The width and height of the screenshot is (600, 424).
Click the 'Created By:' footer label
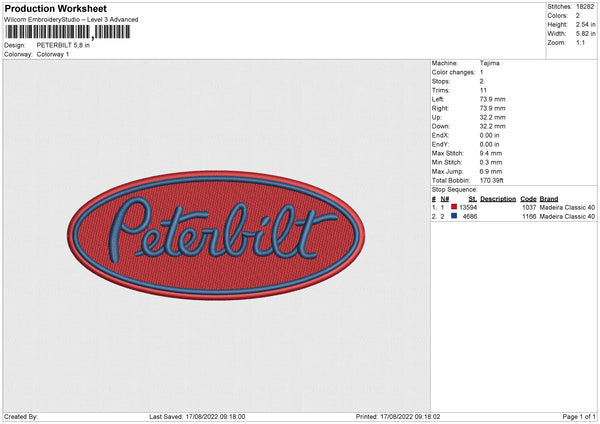tap(21, 417)
